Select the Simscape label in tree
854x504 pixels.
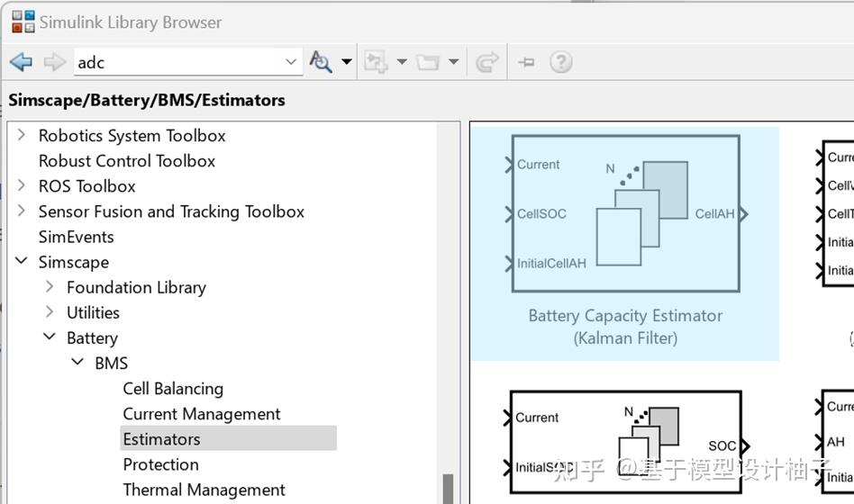pos(74,262)
